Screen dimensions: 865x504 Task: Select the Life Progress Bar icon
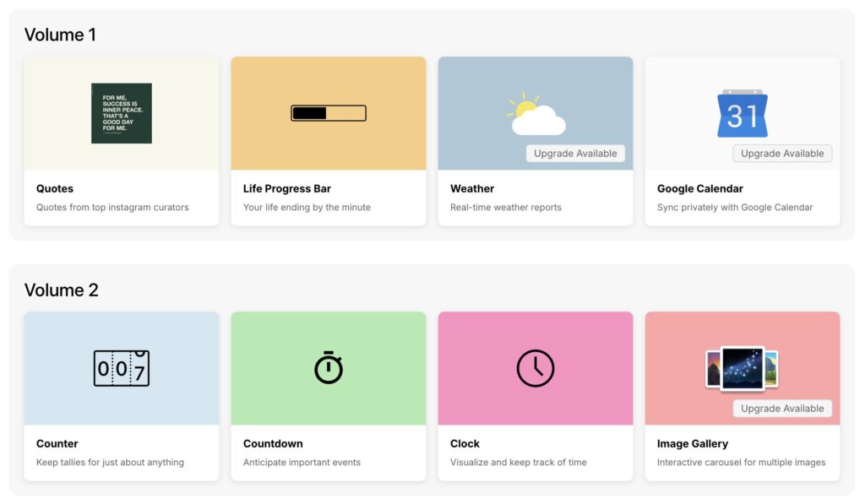(x=328, y=113)
